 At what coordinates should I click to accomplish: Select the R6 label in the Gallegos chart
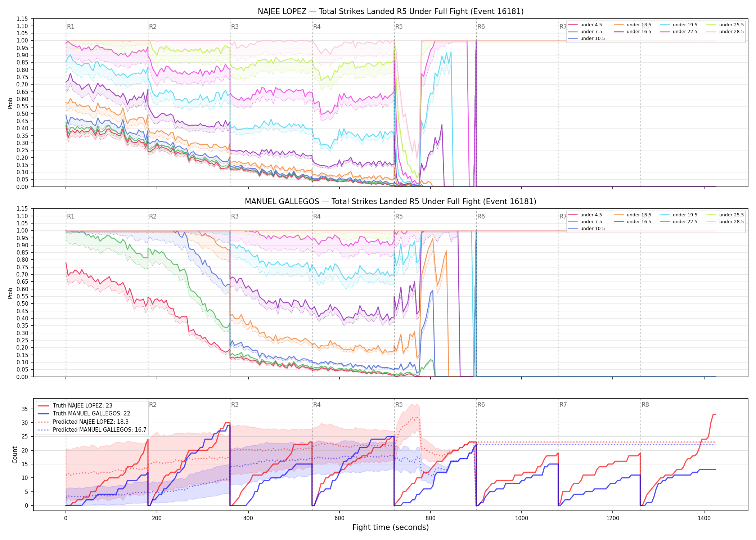click(x=481, y=216)
